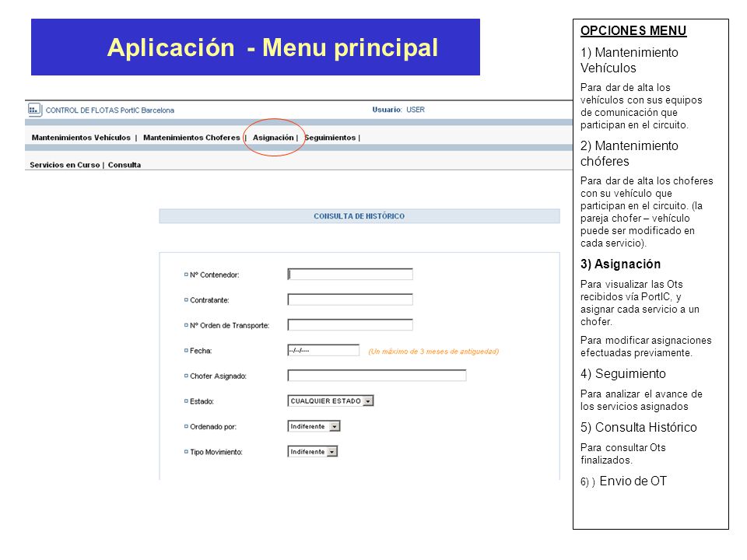Viewport: 747px width, 560px height.
Task: Click the 'Un máximo de 3 meses' hint
Action: coord(433,352)
